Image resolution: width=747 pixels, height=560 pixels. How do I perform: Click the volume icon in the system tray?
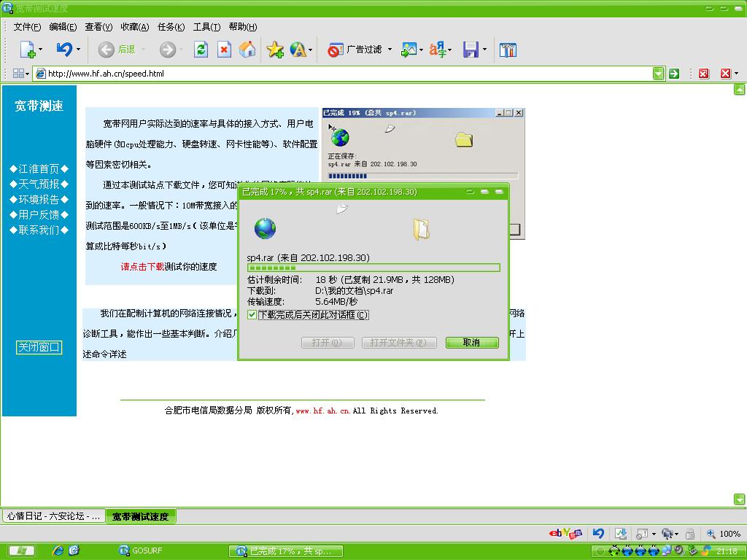(678, 551)
